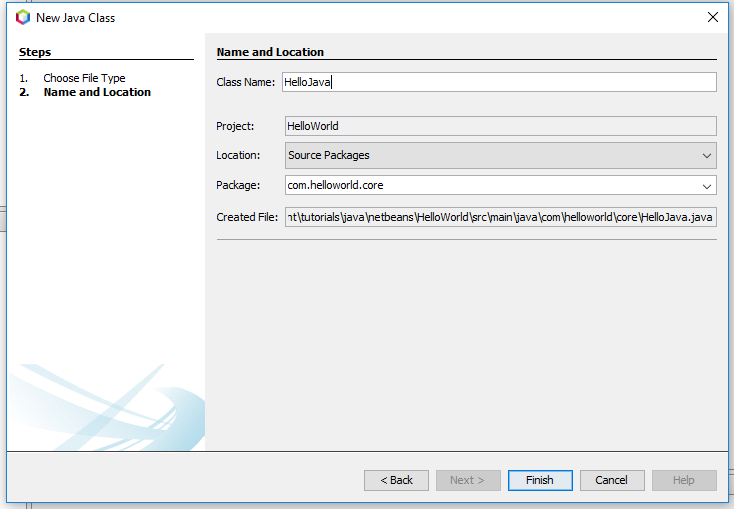The image size is (734, 509).
Task: Click the Class Name: label
Action: click(245, 82)
